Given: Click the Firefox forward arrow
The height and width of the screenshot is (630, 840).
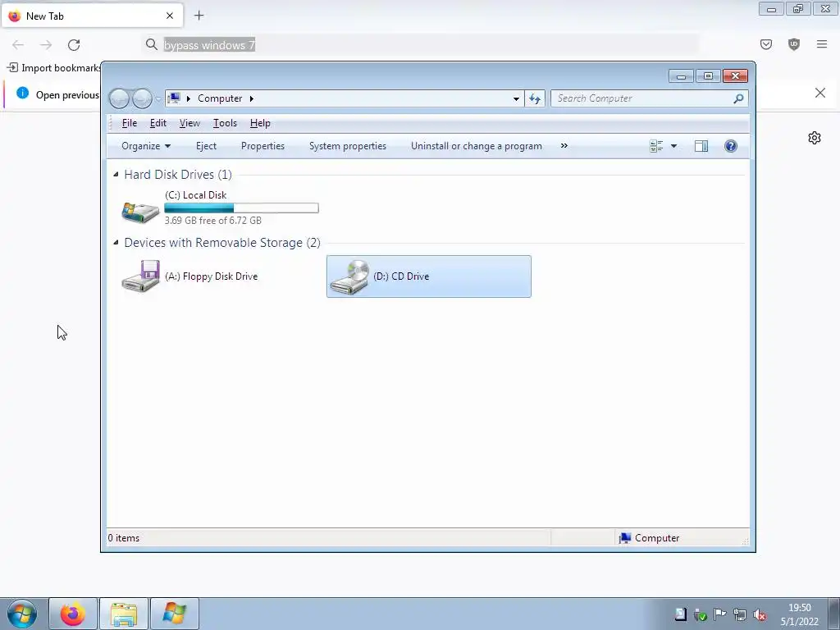Looking at the screenshot, I should click(46, 45).
